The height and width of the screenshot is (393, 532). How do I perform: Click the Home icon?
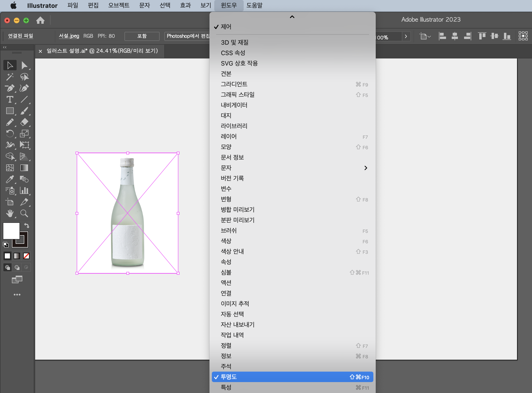[x=40, y=20]
